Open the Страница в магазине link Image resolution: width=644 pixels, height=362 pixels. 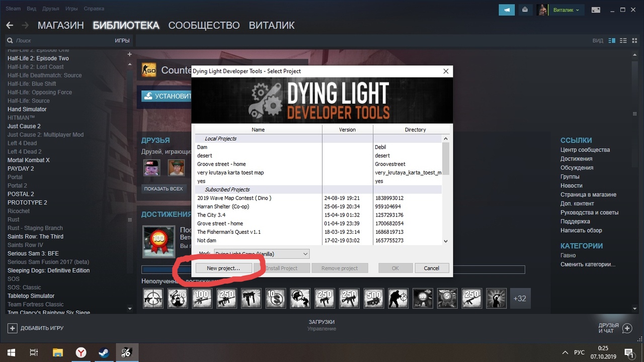point(588,195)
